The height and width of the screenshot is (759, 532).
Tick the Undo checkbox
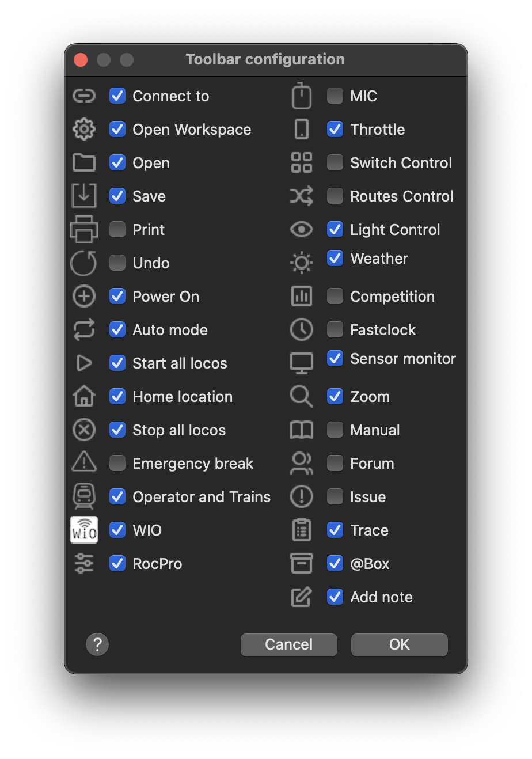pos(117,263)
